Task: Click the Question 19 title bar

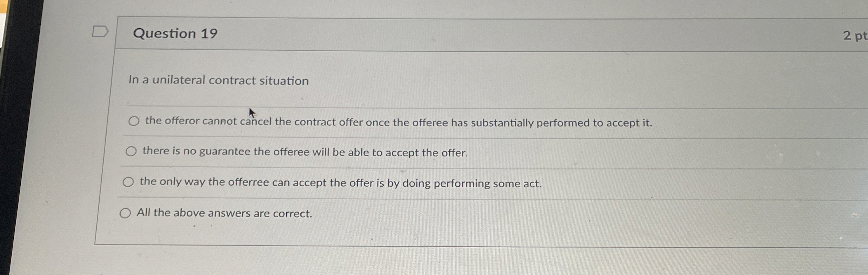Action: 421,33
